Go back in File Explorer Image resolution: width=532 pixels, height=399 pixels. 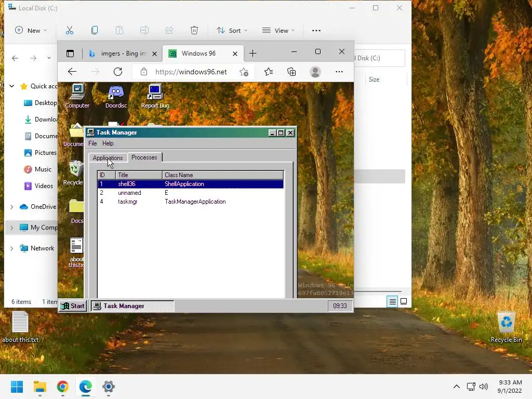[15, 58]
